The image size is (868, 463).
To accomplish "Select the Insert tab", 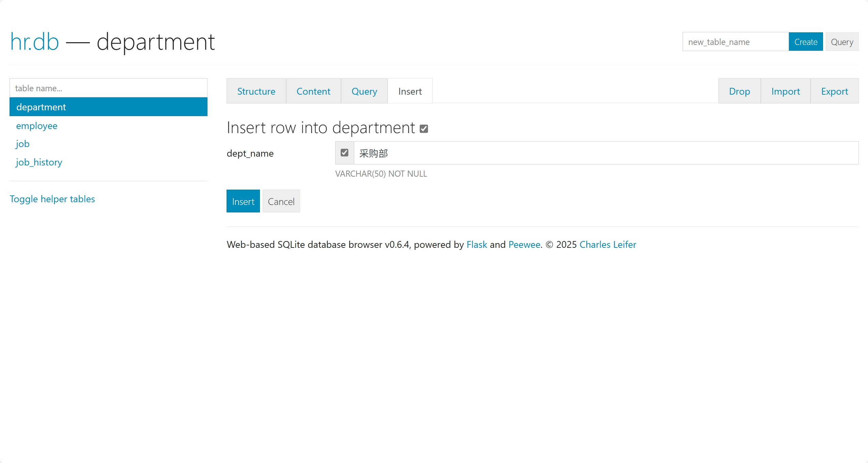I will pyautogui.click(x=410, y=91).
